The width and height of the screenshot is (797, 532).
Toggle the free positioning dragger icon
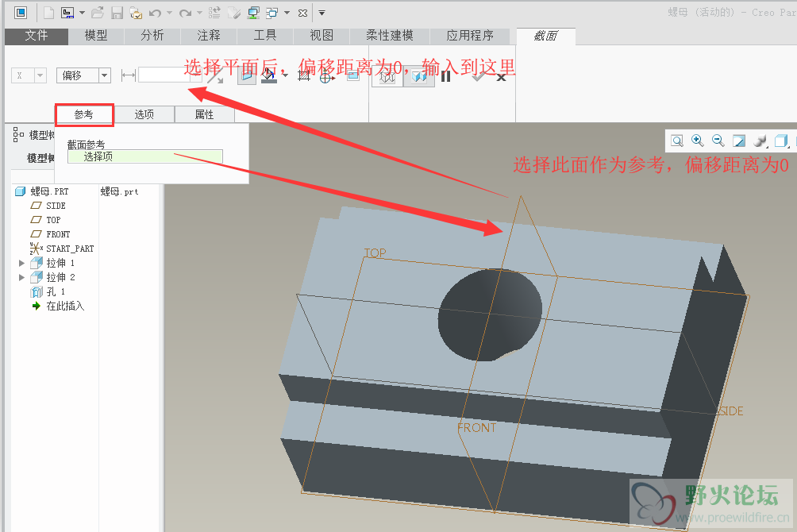pyautogui.click(x=327, y=77)
